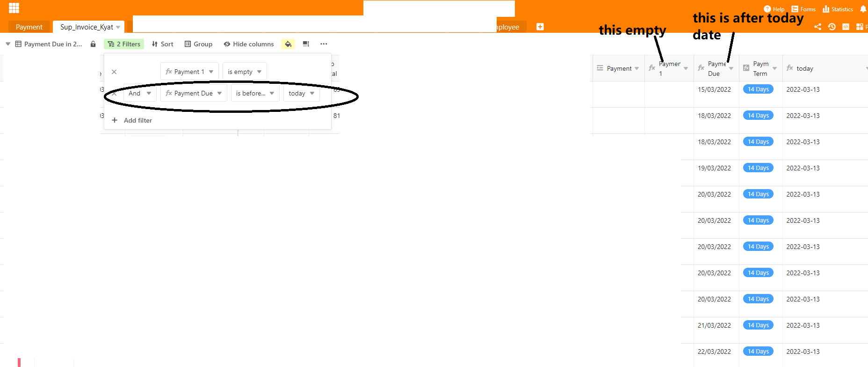Select the Sup_Invoice_Kyat tab
Viewport: 868px width, 367px height.
pos(87,27)
